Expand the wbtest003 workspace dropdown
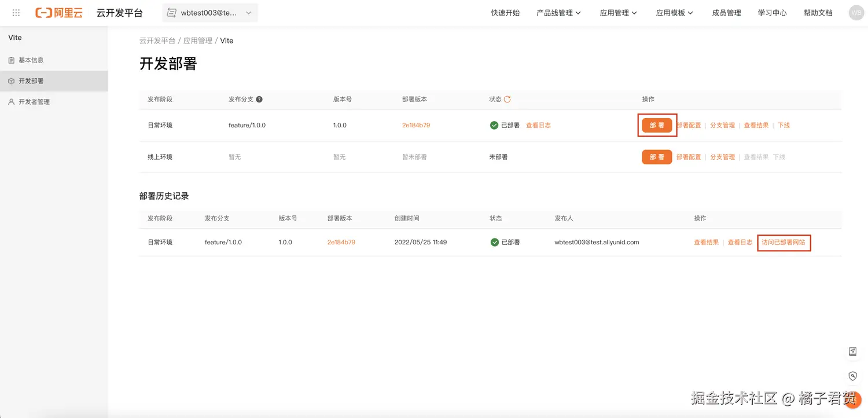 [210, 13]
